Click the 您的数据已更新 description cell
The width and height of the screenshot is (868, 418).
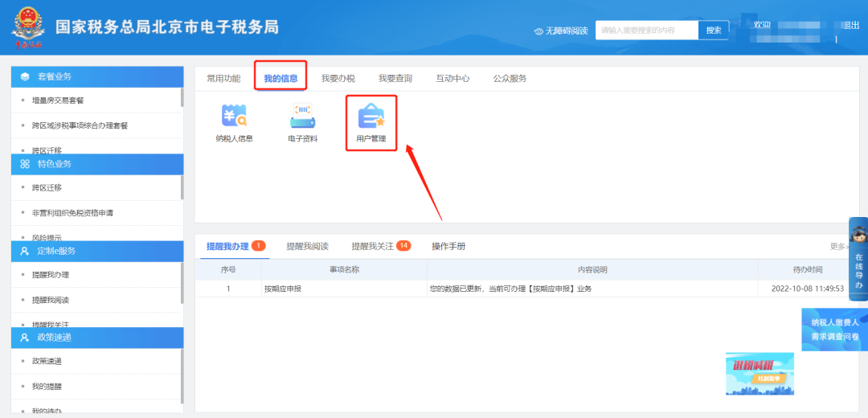[592, 289]
